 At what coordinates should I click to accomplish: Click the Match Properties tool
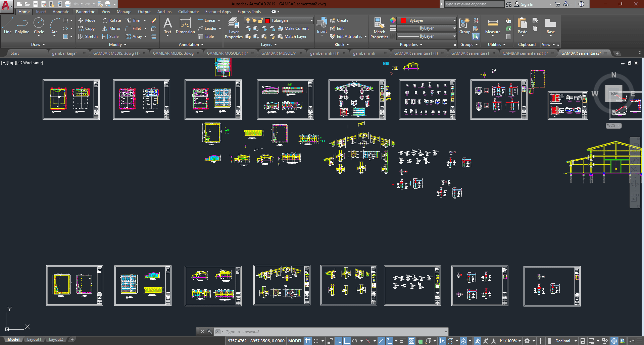coord(379,28)
